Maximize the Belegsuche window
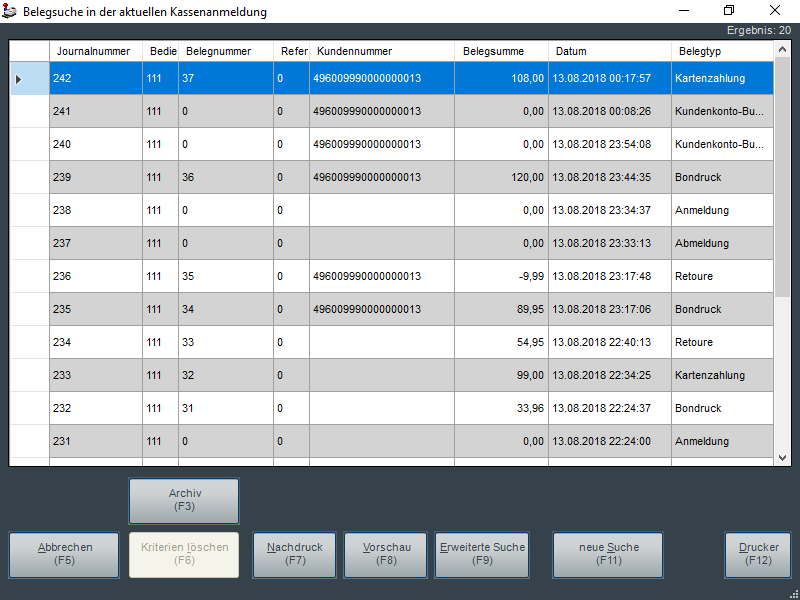This screenshot has width=800, height=600. (x=729, y=11)
